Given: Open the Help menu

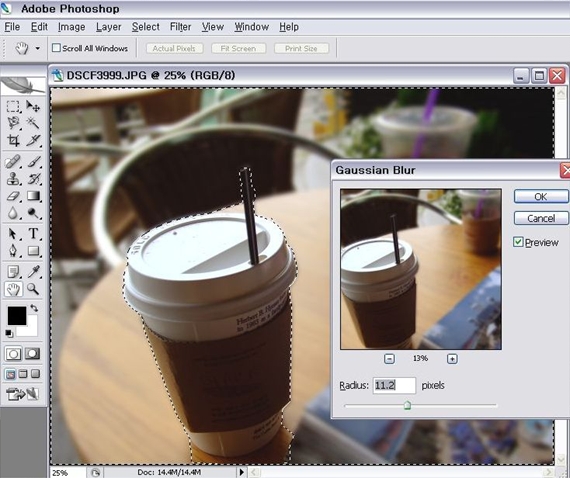Looking at the screenshot, I should coord(289,27).
